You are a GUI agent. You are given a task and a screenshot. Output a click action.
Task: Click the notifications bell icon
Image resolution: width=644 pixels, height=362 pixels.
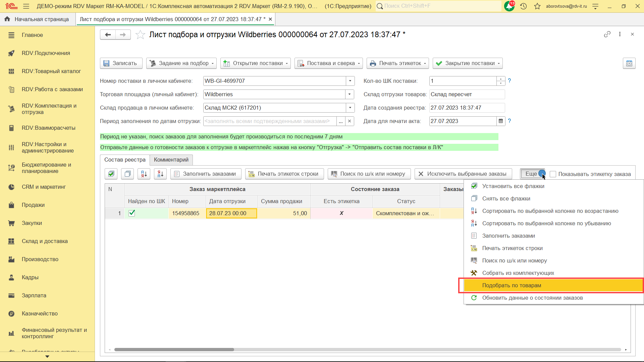(x=509, y=6)
